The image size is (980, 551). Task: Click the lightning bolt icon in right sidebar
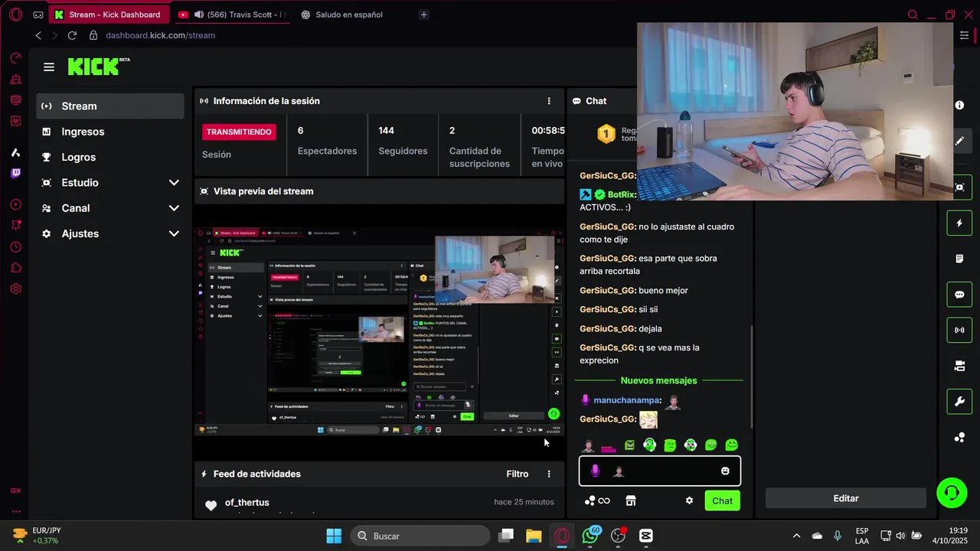(959, 223)
